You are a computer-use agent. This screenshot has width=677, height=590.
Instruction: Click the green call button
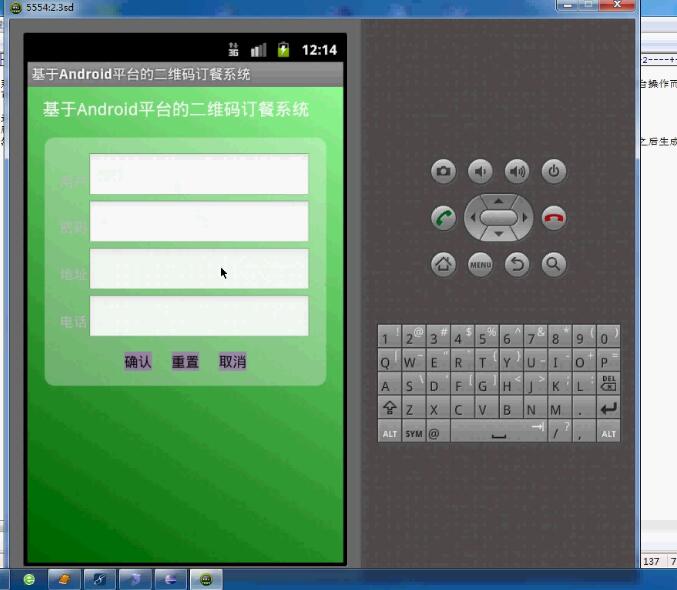tap(443, 217)
